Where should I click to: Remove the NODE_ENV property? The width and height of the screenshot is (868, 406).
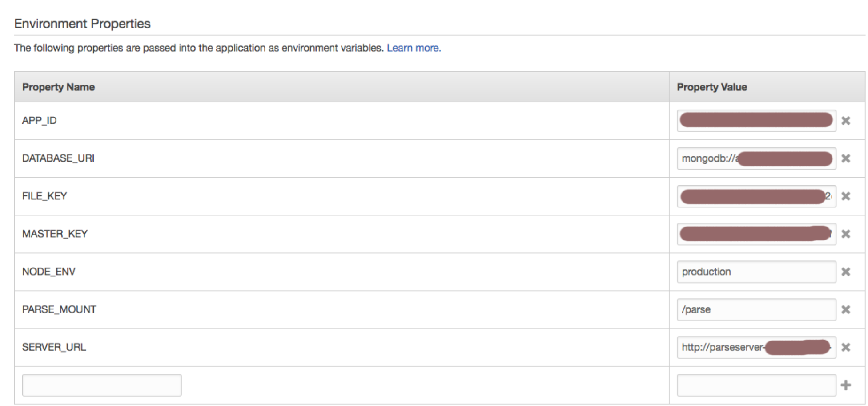pos(845,272)
